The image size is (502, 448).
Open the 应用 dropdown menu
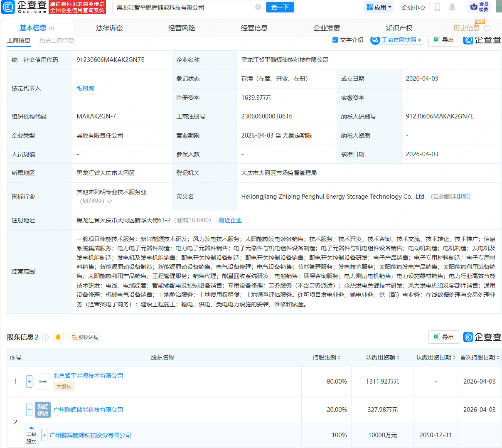click(379, 7)
